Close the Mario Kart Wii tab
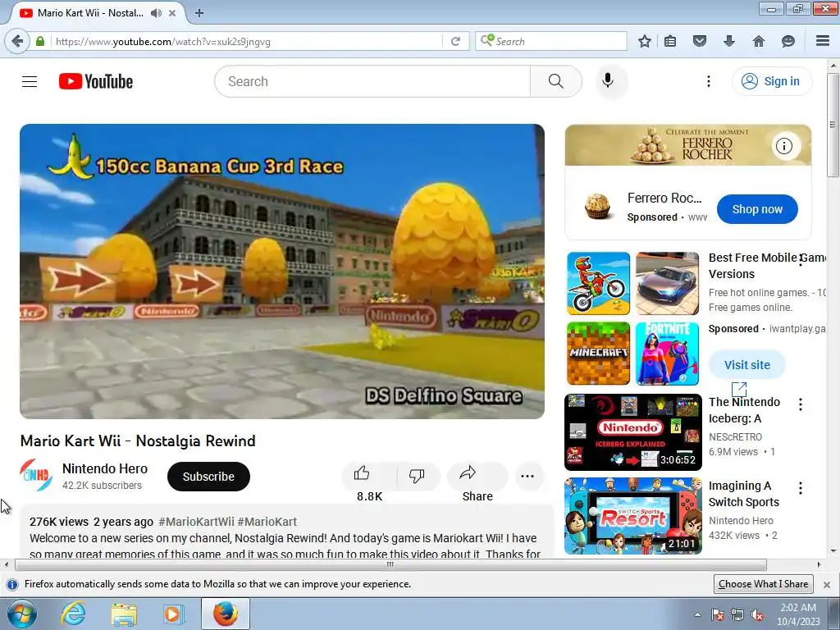The height and width of the screenshot is (630, 840). point(172,13)
